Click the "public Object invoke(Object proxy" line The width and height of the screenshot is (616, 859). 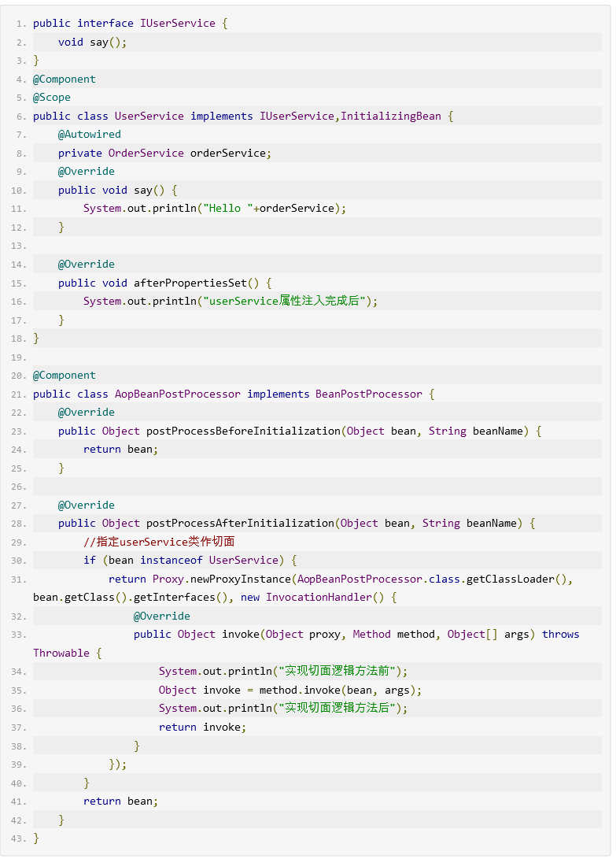pos(356,635)
